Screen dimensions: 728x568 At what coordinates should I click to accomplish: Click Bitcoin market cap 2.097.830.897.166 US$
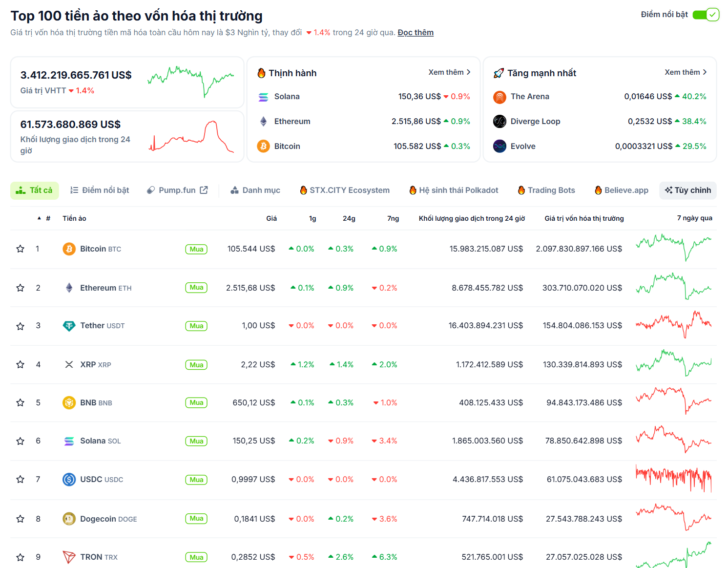pos(579,249)
